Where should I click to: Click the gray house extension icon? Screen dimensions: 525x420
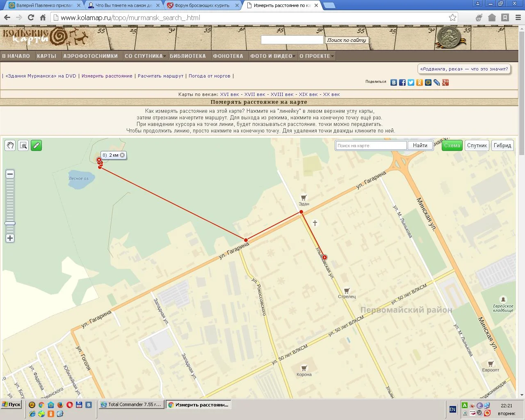click(492, 17)
